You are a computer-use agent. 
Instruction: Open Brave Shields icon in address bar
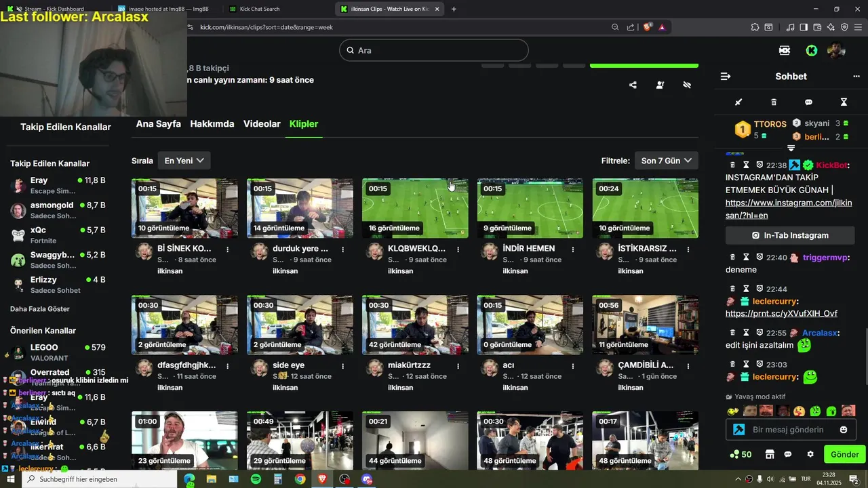tap(648, 27)
